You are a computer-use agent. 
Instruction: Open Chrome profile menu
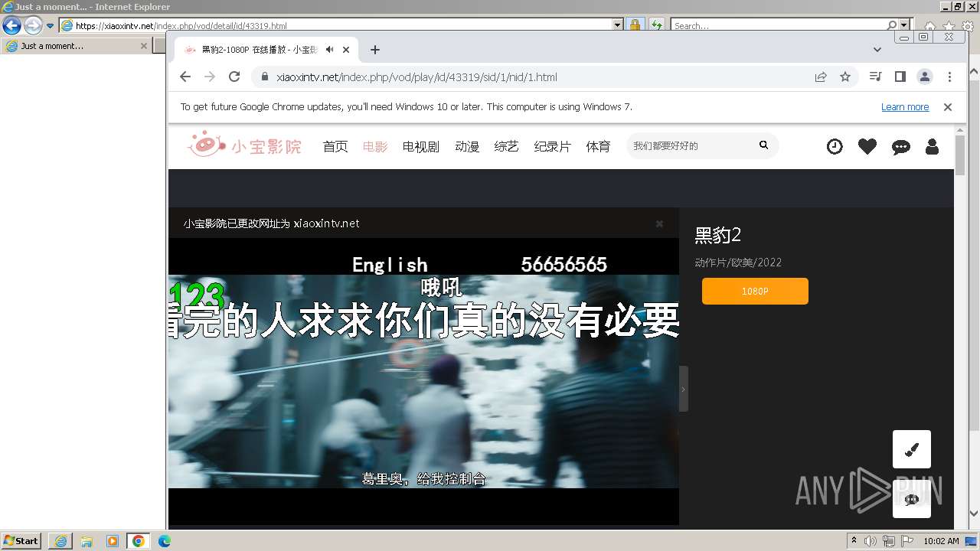point(925,77)
